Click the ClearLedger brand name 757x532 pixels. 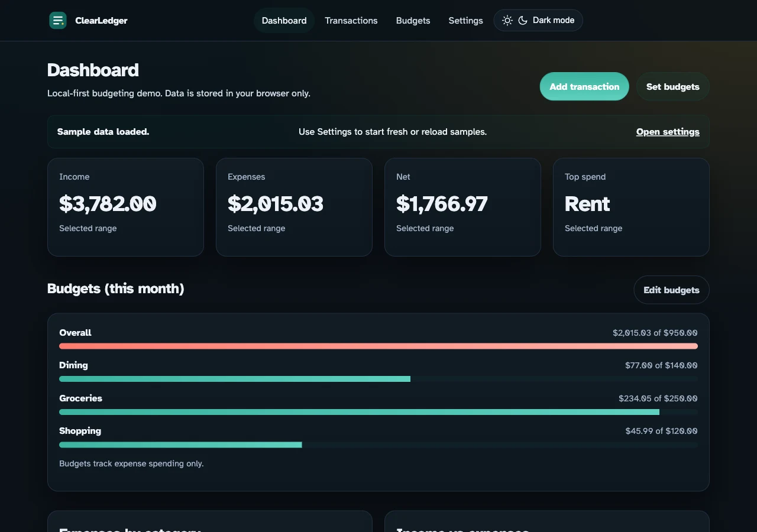(x=101, y=21)
